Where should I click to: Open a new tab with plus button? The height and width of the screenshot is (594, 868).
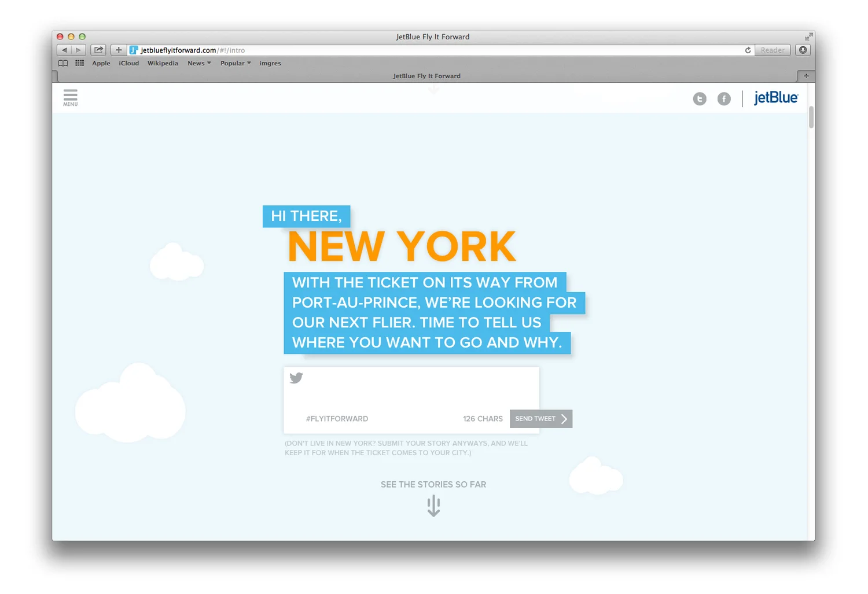coord(806,76)
